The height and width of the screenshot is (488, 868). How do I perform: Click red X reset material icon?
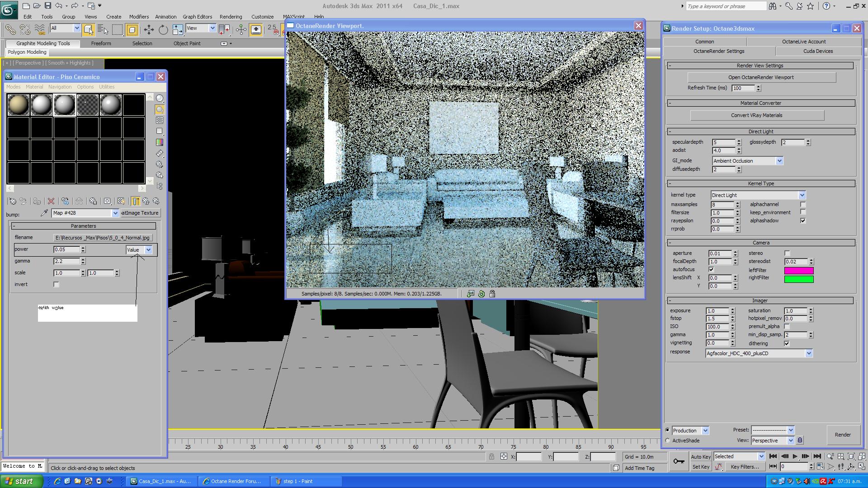51,201
